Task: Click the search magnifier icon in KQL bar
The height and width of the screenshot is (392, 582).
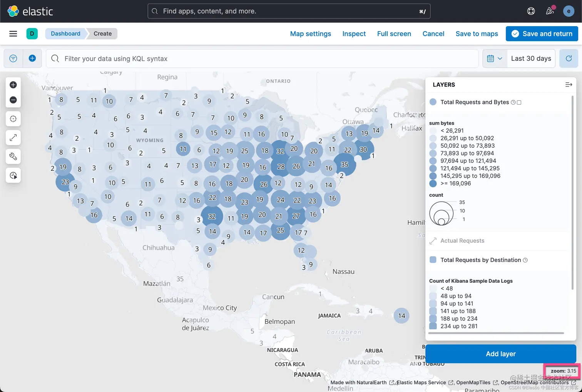Action: [x=55, y=58]
